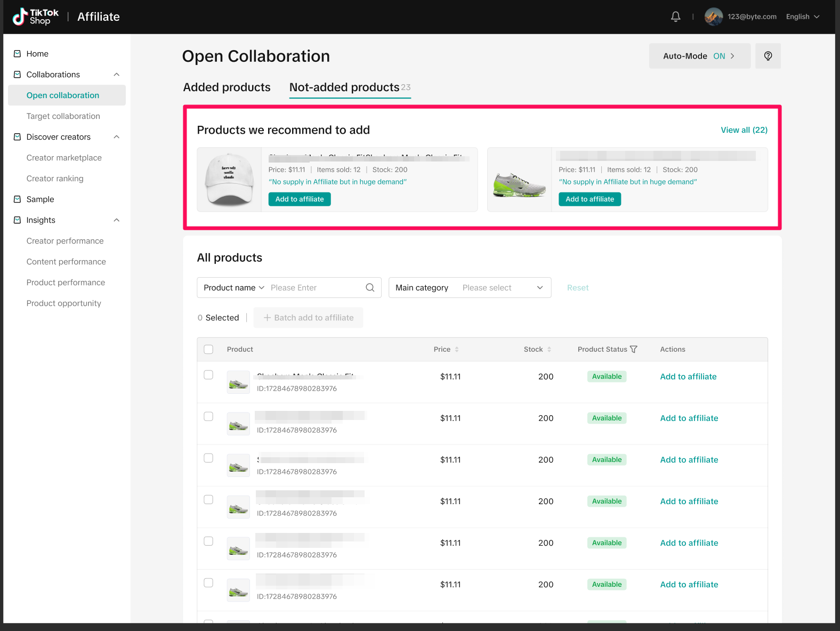840x631 pixels.
Task: Sort products by Stock column arrows
Action: tap(549, 350)
